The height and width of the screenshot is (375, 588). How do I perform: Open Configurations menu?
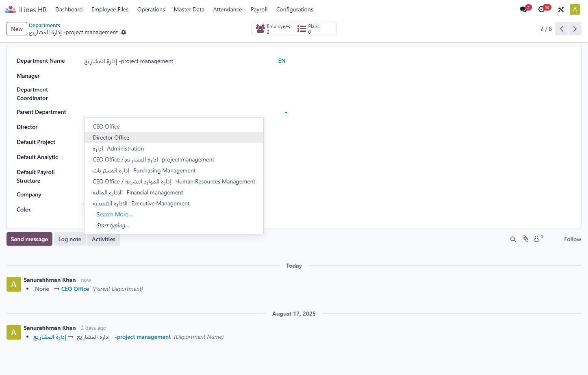coord(295,9)
